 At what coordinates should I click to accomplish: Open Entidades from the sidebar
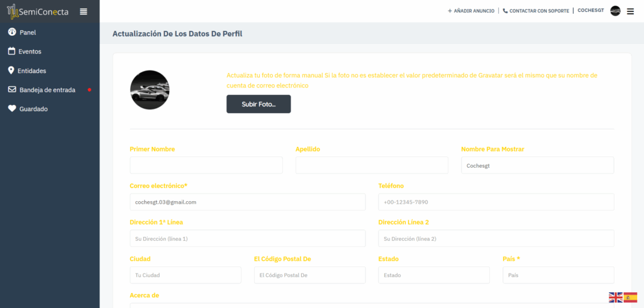point(31,71)
